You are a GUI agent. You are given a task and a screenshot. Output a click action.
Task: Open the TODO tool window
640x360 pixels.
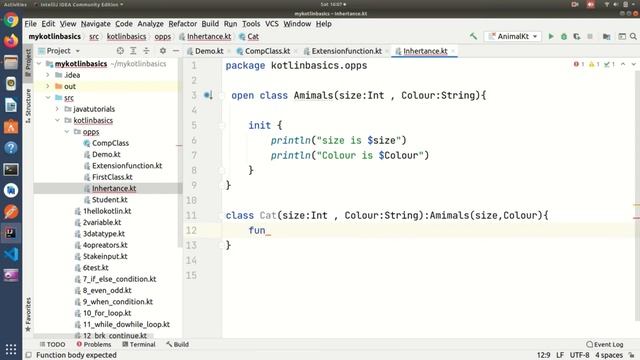(x=52, y=344)
